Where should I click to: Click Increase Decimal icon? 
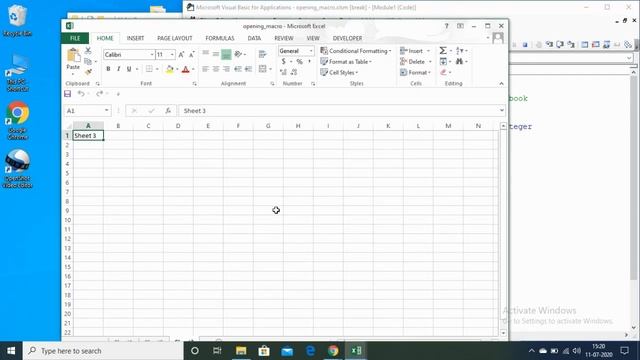283,72
